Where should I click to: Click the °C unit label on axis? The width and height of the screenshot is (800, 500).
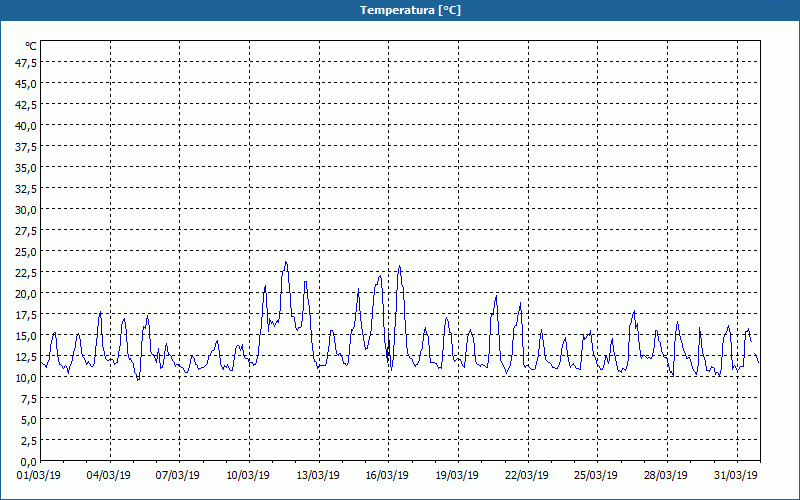pyautogui.click(x=31, y=46)
